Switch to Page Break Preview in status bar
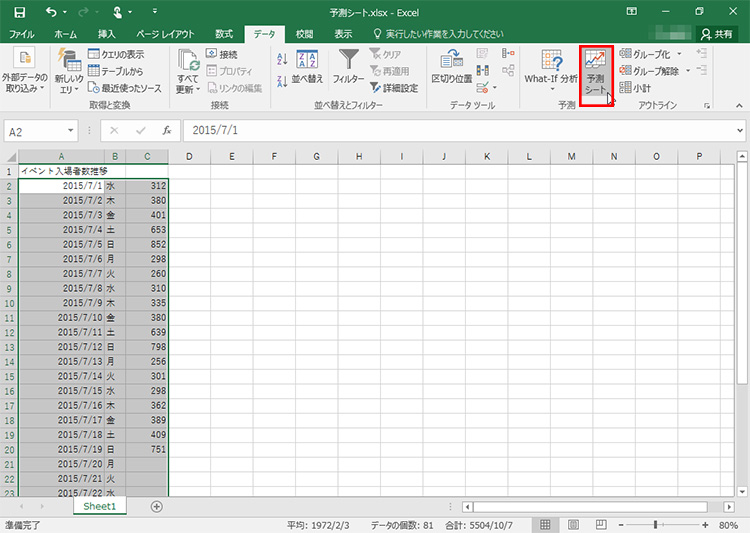750x533 pixels. 595,525
